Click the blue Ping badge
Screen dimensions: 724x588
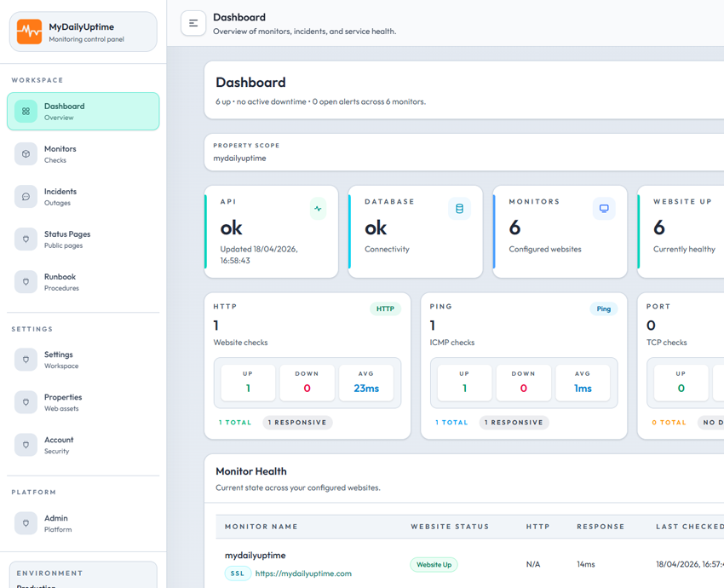click(604, 309)
